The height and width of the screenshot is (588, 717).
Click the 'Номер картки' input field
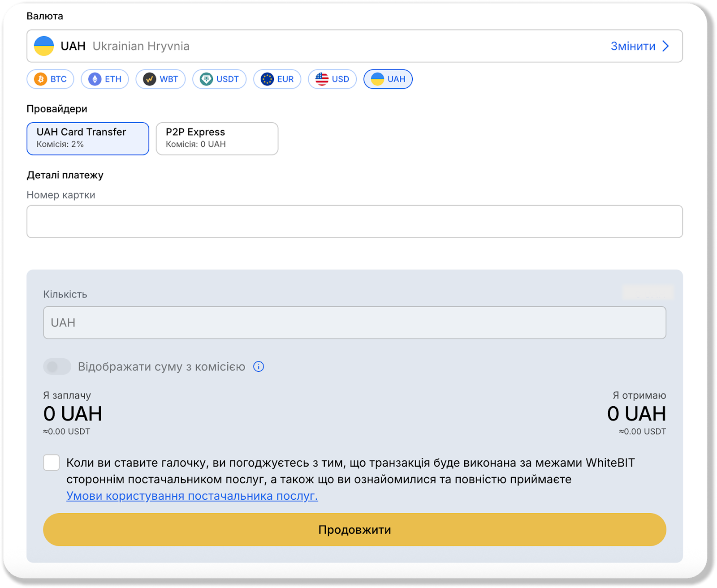tap(354, 222)
